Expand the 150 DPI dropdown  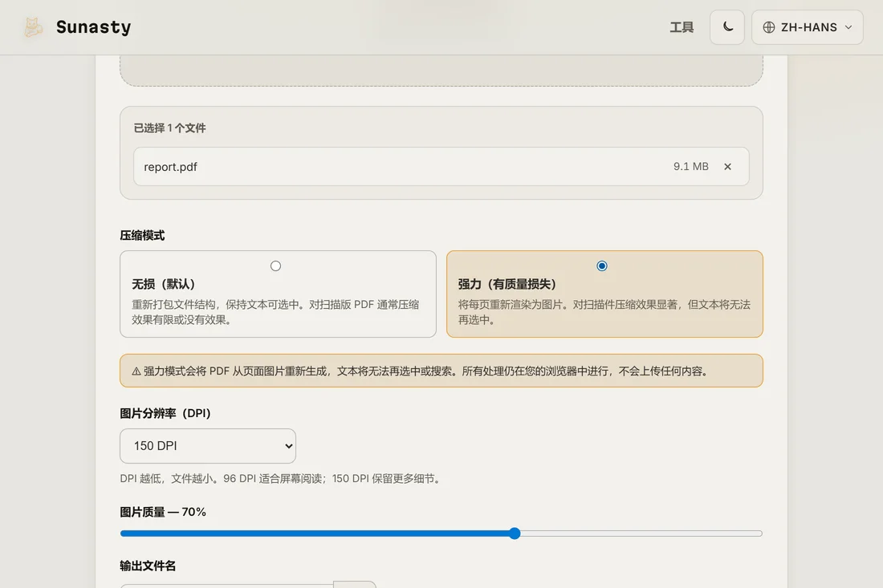[x=208, y=446]
